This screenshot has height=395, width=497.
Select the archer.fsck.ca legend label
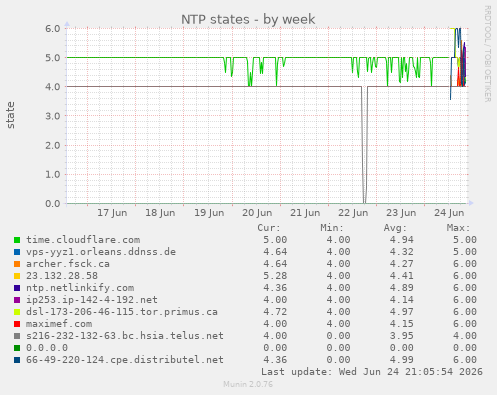pos(68,264)
